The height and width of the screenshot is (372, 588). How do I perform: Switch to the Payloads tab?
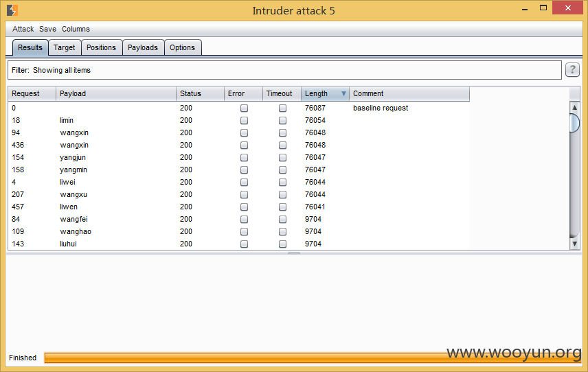(143, 47)
